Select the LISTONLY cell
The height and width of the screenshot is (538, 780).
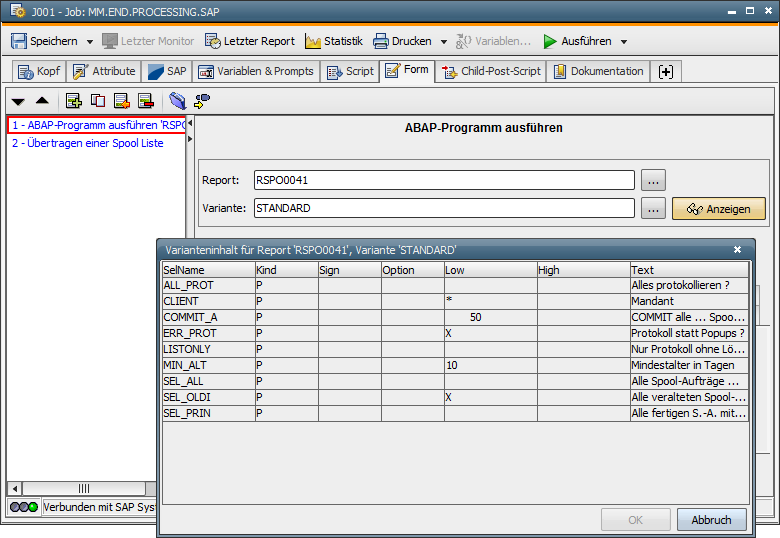(x=209, y=349)
